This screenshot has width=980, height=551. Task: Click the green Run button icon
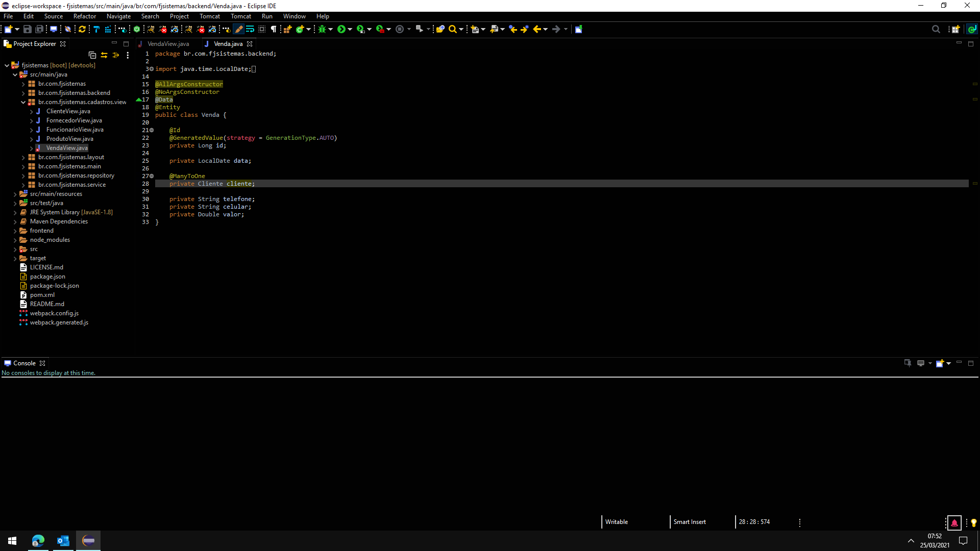click(341, 29)
